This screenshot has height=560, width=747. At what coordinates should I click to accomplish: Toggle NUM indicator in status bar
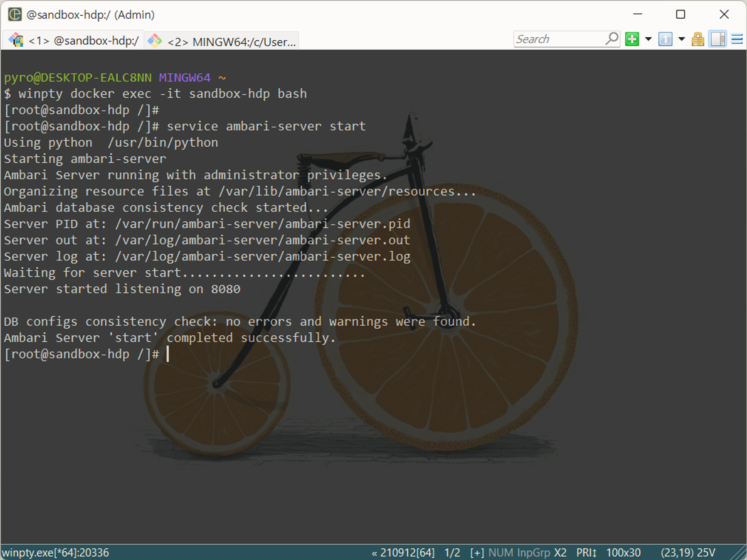tap(500, 553)
